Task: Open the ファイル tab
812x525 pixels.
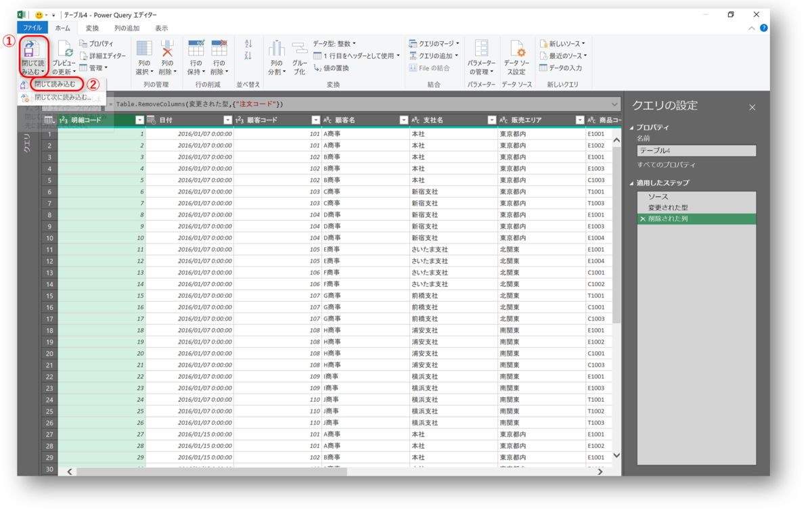Action: [x=32, y=28]
